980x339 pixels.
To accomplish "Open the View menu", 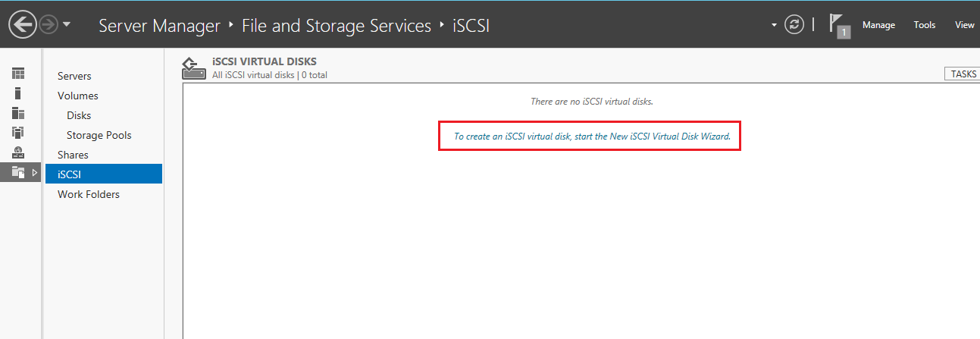I will point(964,25).
